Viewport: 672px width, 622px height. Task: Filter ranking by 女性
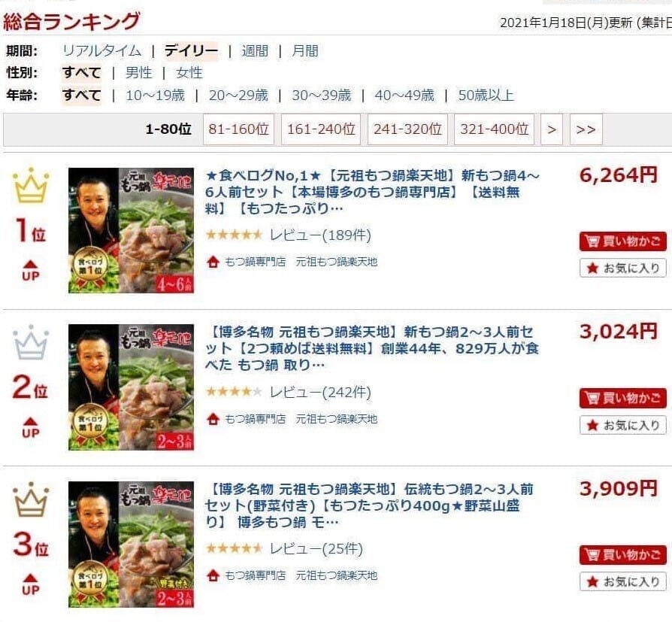(189, 73)
